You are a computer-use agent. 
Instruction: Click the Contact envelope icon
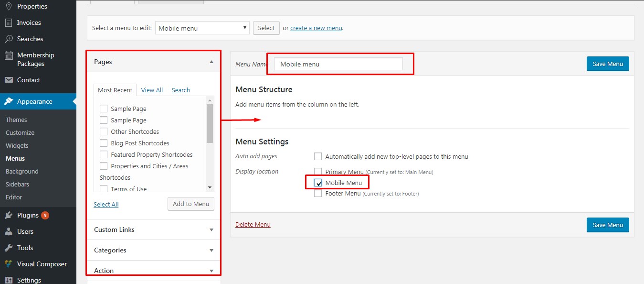point(9,80)
